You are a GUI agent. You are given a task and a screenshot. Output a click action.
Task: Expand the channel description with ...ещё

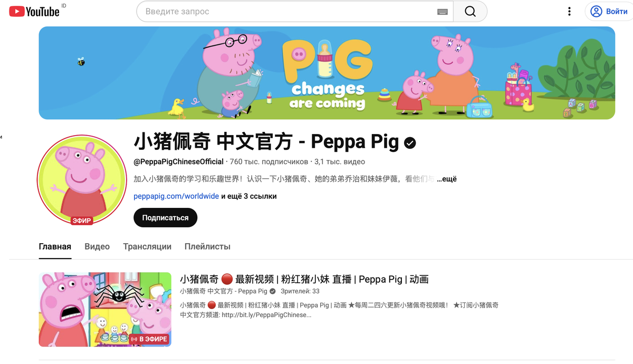tap(446, 179)
